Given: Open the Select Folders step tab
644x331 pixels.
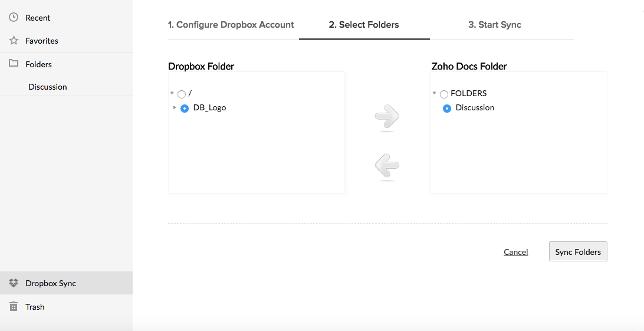Looking at the screenshot, I should coord(364,25).
